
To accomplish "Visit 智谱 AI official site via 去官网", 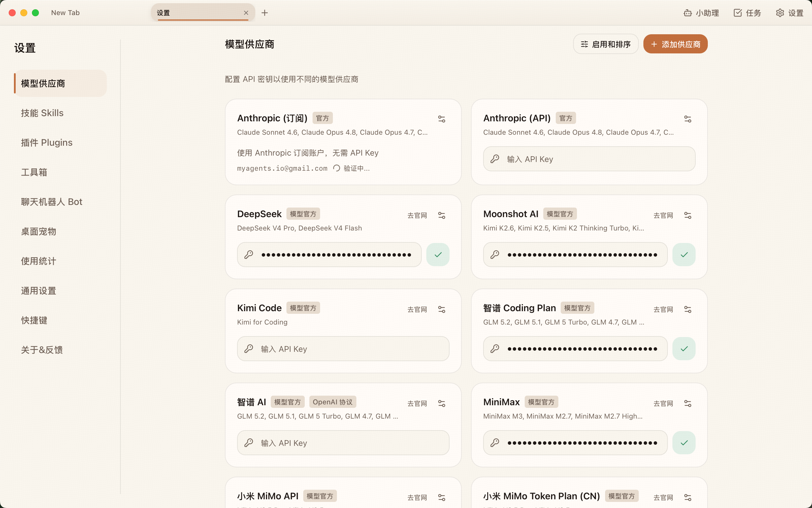I will click(x=417, y=403).
